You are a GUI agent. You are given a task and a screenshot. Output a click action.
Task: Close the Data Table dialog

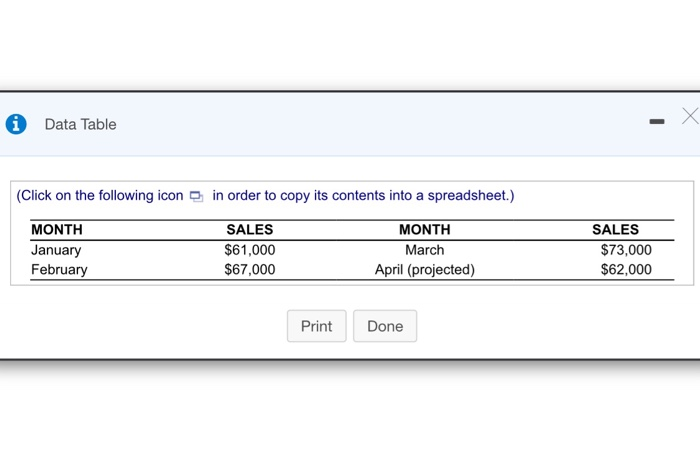(689, 117)
